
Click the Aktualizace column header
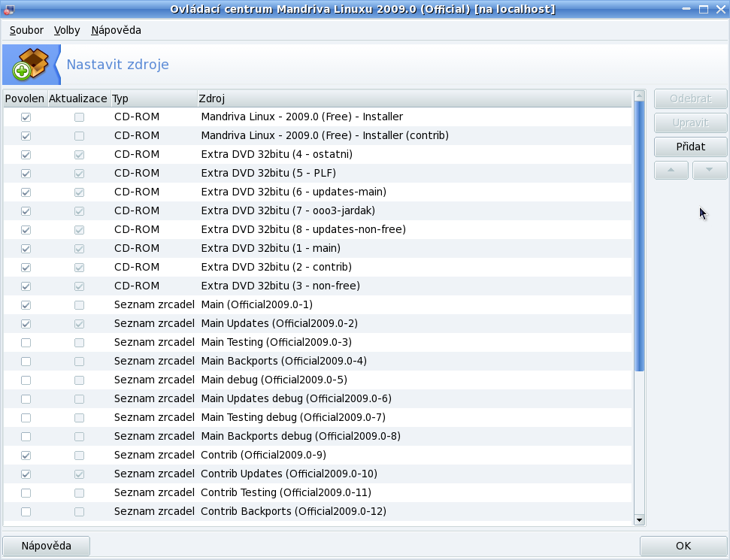pos(78,98)
